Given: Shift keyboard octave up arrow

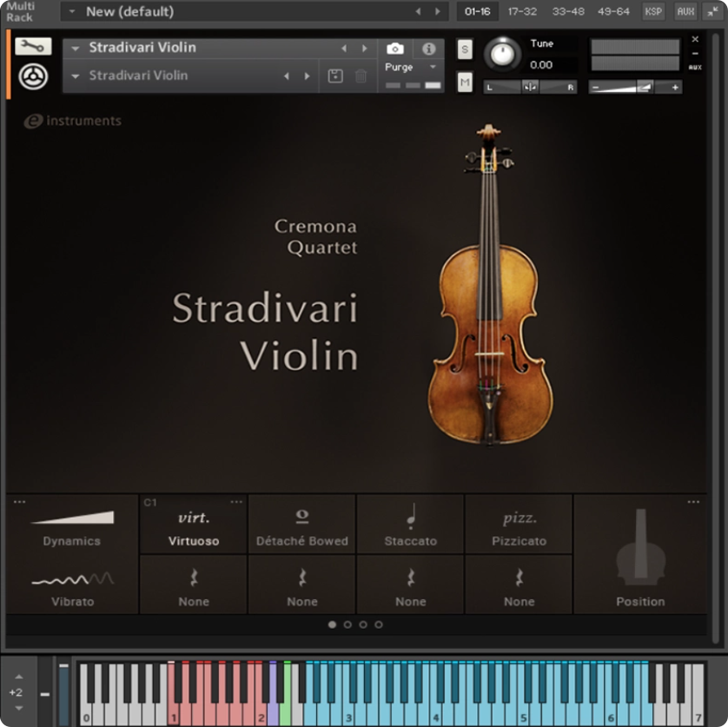Looking at the screenshot, I should (x=18, y=677).
